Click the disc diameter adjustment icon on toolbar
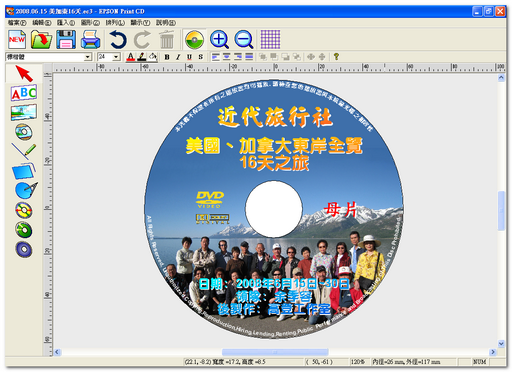Viewport: 512px width, 372px height. [194, 40]
